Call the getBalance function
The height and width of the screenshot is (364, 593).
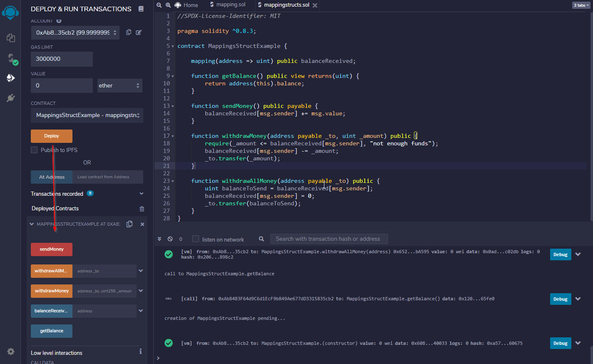tap(52, 331)
